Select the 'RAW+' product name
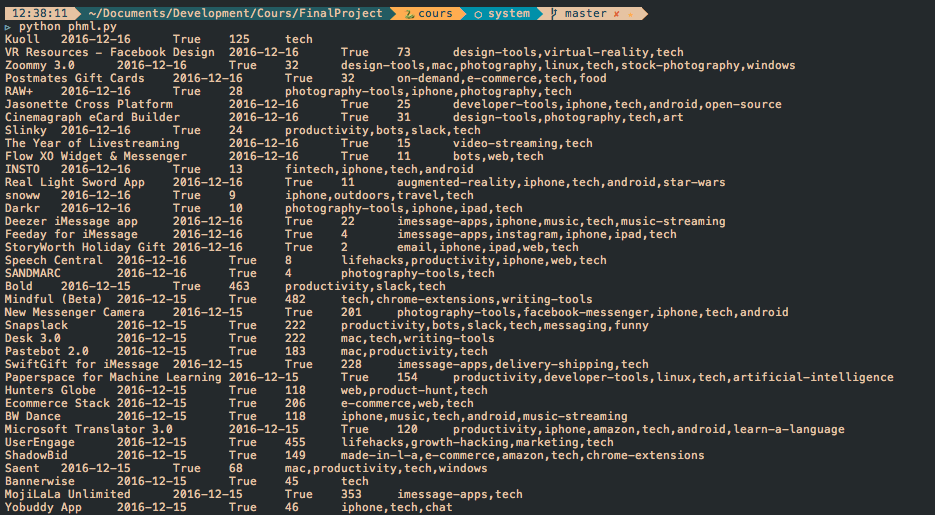 tap(19, 91)
